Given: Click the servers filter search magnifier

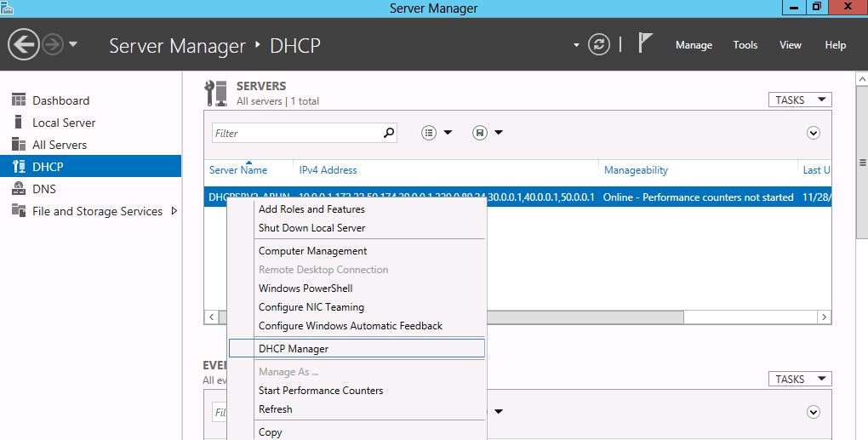Looking at the screenshot, I should (389, 133).
